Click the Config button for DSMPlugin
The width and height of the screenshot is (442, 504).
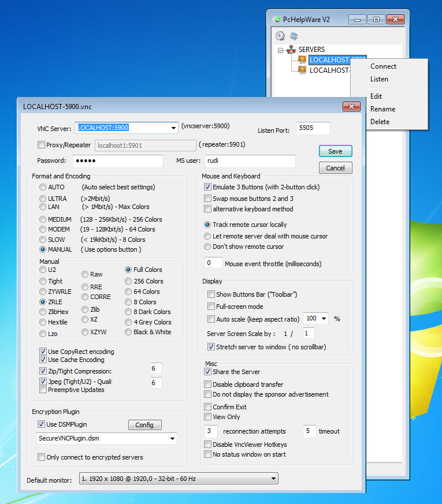pyautogui.click(x=145, y=425)
